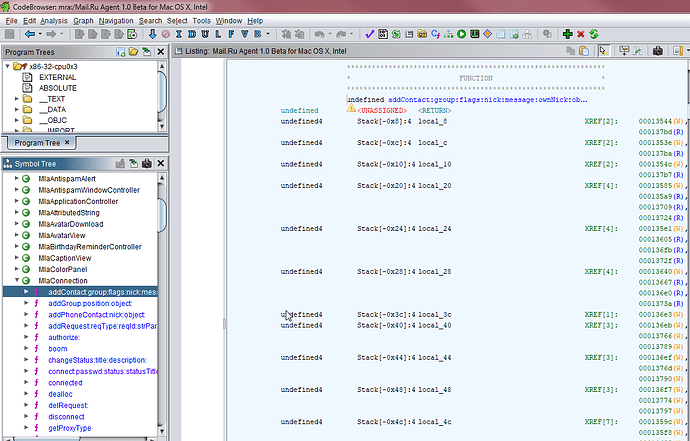Go to next Bookmark via B icon
690x441 pixels.
257,34
